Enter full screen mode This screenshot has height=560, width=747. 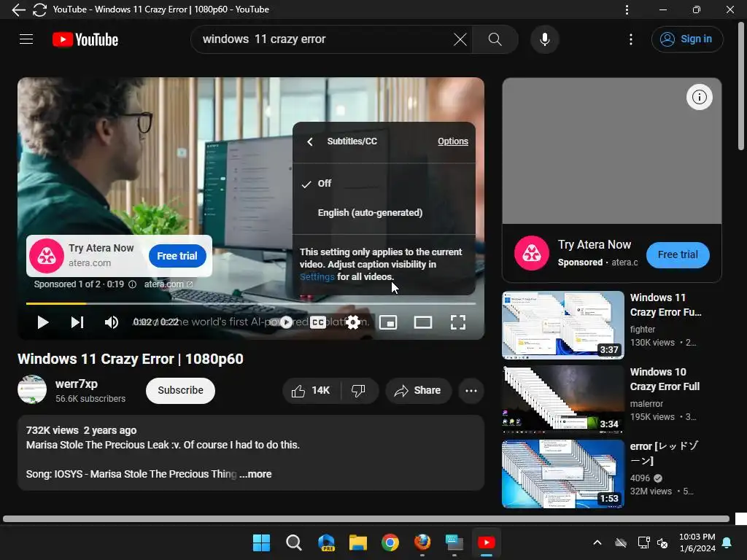[x=458, y=322]
